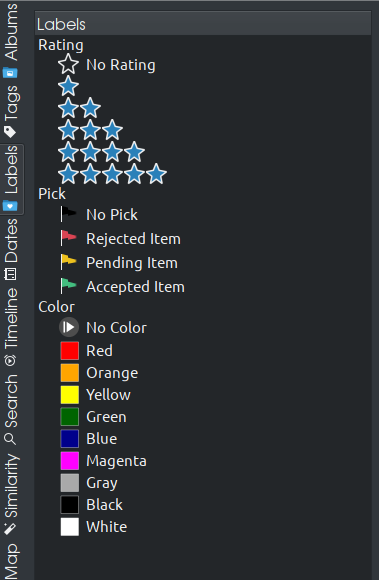
Task: Switch to the Tags sidebar tab
Action: [11, 112]
